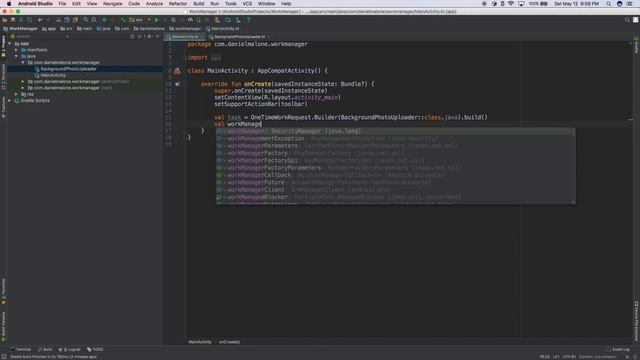Screen dimensions: 640x360
Task: Click the Paste icon in toolbar
Action: tap(76, 20)
